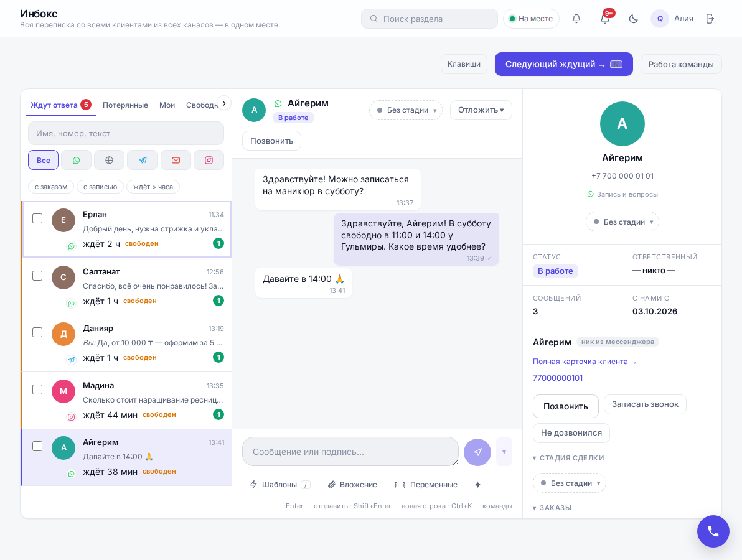Image resolution: width=742 pixels, height=560 pixels.
Task: Click the large Айгерим profile avatar
Action: [622, 124]
